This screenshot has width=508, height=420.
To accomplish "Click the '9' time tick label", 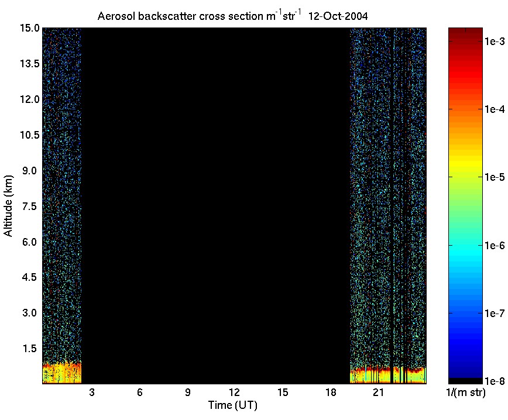I will (188, 393).
